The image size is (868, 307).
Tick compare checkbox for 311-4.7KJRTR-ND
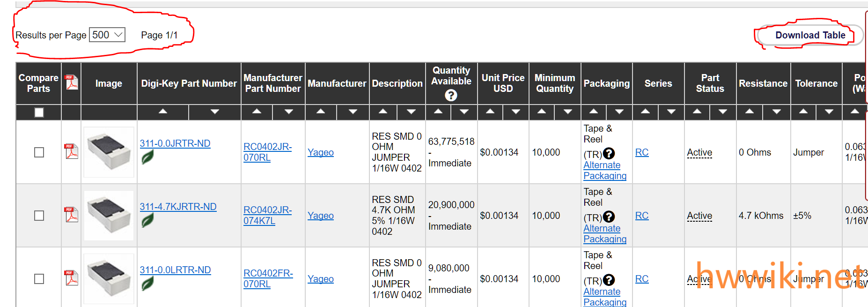(x=39, y=216)
